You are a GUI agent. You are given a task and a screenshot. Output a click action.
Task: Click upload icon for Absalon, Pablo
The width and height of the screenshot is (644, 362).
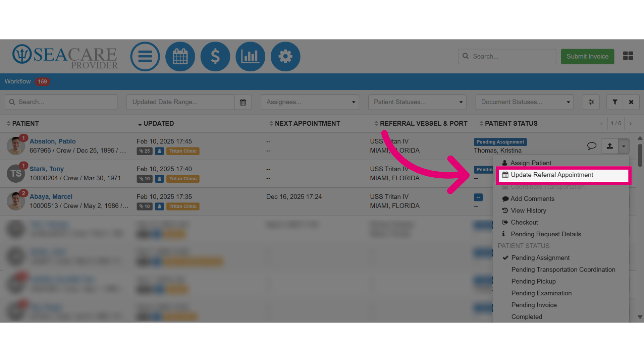coord(610,146)
